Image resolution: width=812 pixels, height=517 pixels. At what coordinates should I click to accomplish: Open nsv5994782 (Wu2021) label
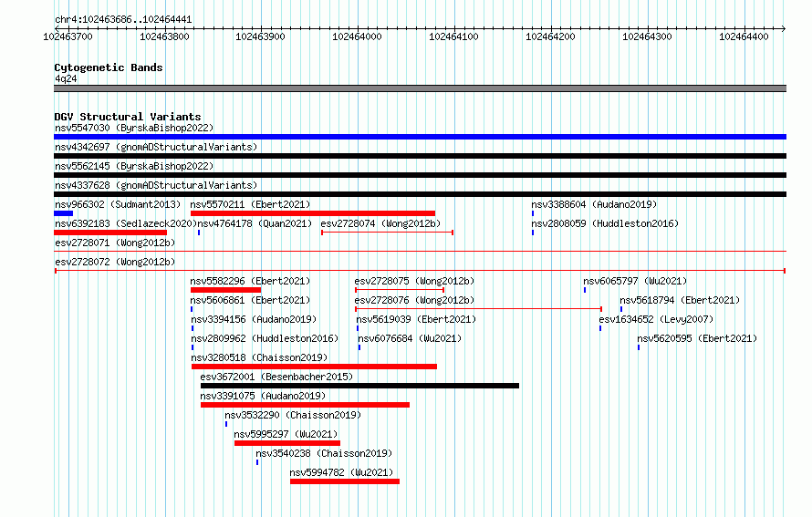342,472
